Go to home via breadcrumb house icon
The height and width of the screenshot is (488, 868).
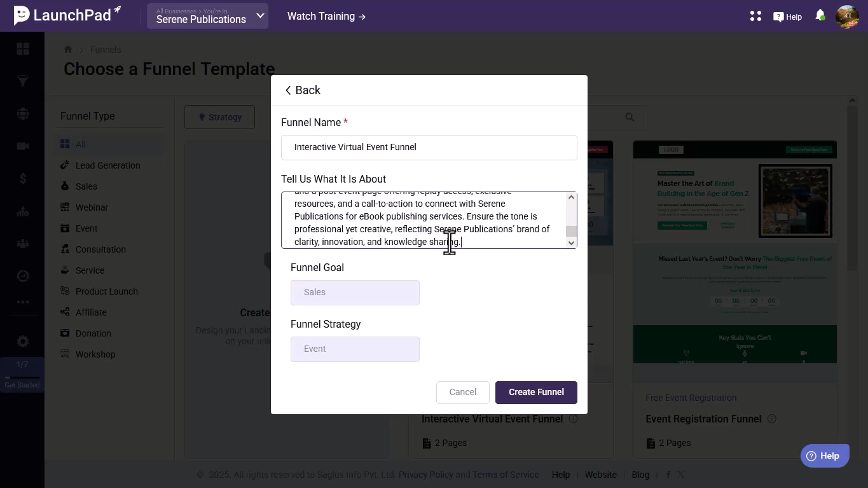point(68,50)
